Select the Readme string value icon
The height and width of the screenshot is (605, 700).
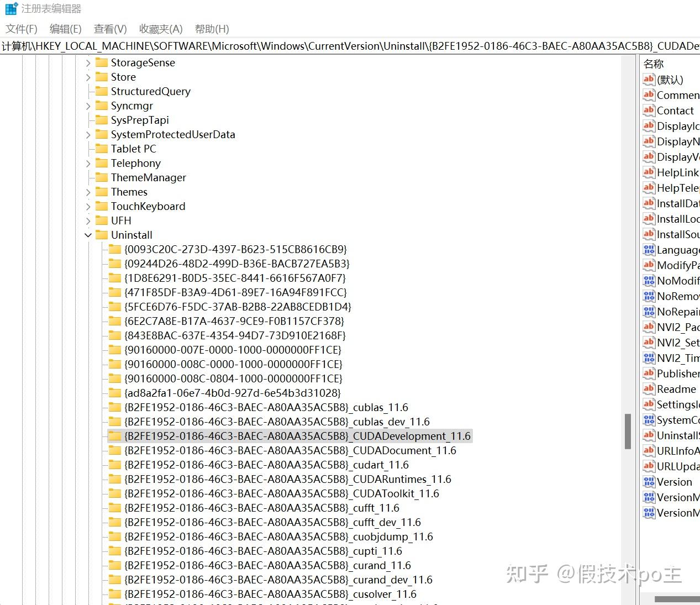tap(649, 388)
